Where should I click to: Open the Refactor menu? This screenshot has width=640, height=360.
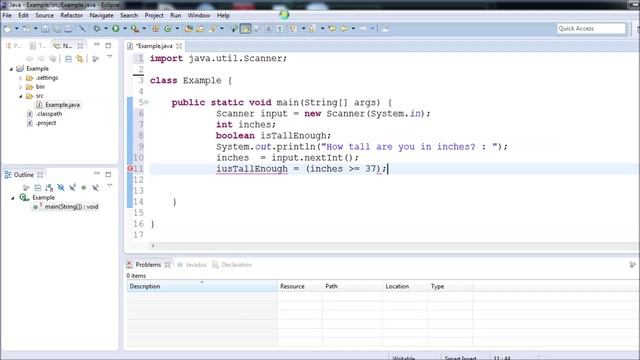point(71,16)
